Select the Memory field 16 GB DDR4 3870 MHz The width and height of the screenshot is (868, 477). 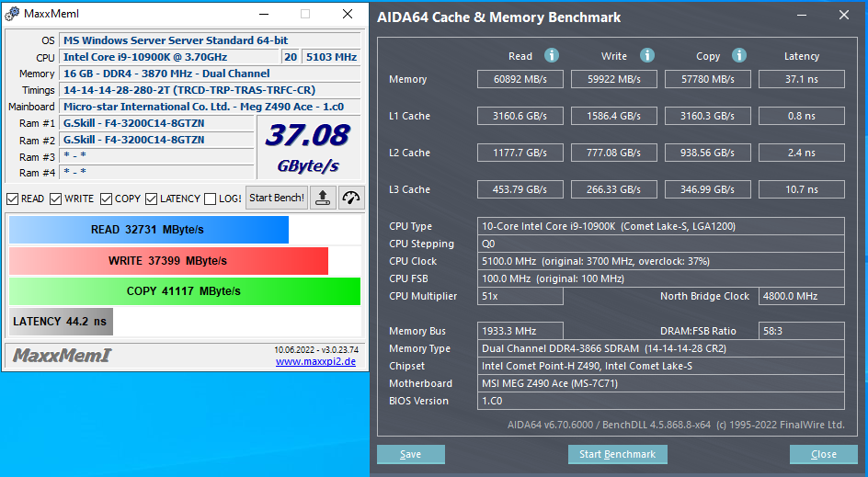[210, 74]
